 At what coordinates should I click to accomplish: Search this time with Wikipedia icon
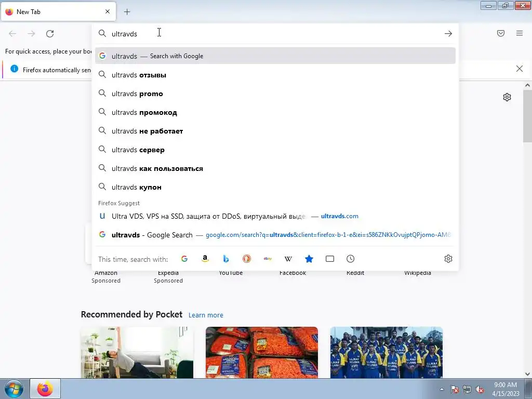click(x=288, y=259)
